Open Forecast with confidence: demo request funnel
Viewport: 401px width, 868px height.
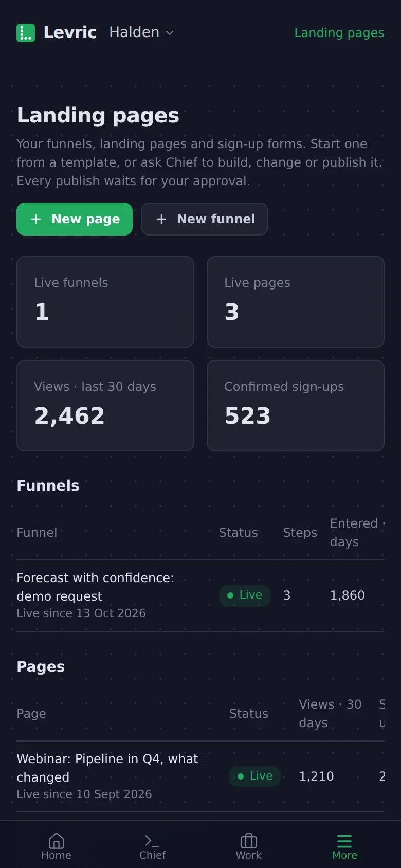pos(95,587)
